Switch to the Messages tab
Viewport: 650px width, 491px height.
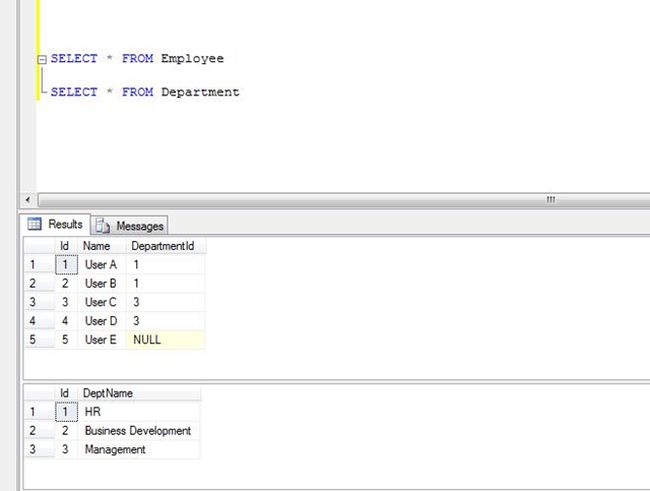tap(129, 226)
